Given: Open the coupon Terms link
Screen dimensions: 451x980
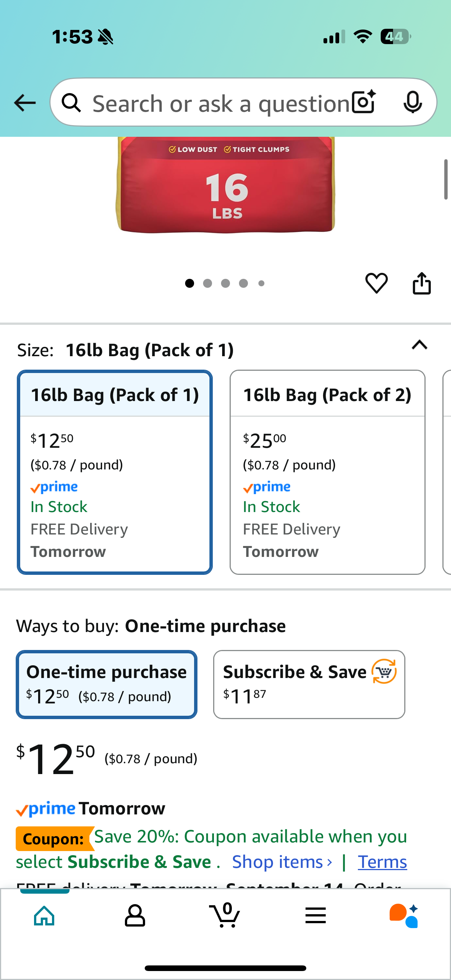Looking at the screenshot, I should [382, 862].
